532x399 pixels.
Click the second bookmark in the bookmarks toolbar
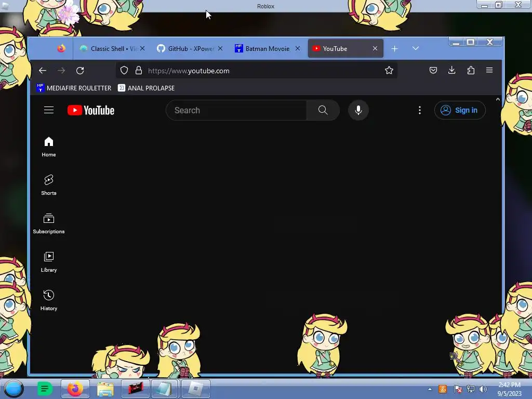146,88
